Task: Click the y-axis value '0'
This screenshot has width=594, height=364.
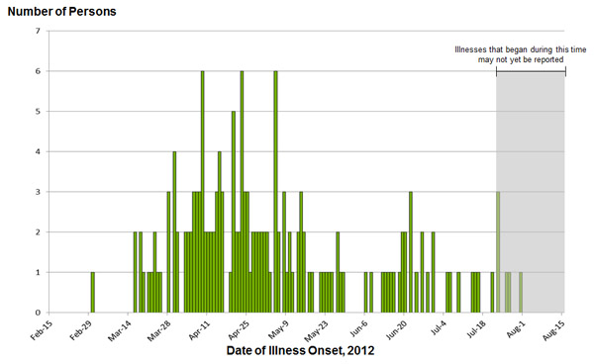Action: [x=38, y=313]
